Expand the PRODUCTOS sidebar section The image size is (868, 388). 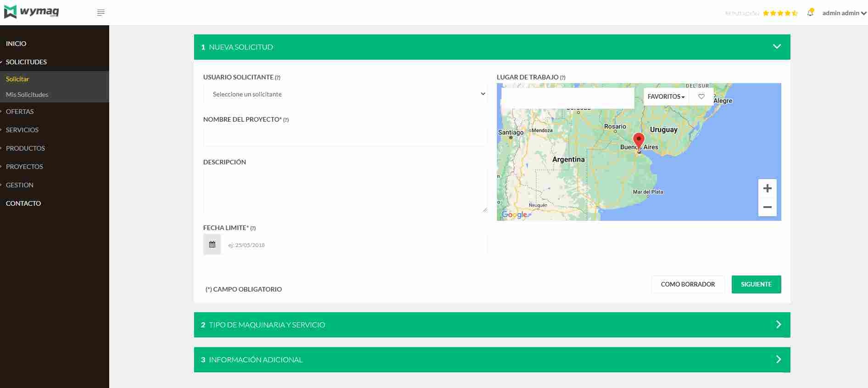coord(25,148)
